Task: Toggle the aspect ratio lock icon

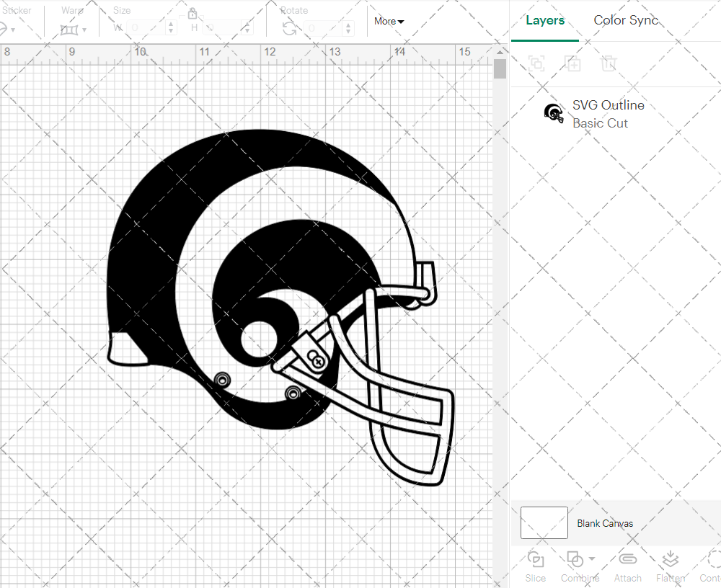Action: click(193, 13)
